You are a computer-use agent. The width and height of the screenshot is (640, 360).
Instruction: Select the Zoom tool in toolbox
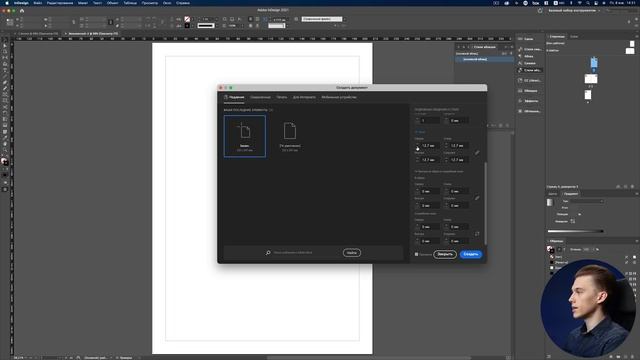coord(5,150)
